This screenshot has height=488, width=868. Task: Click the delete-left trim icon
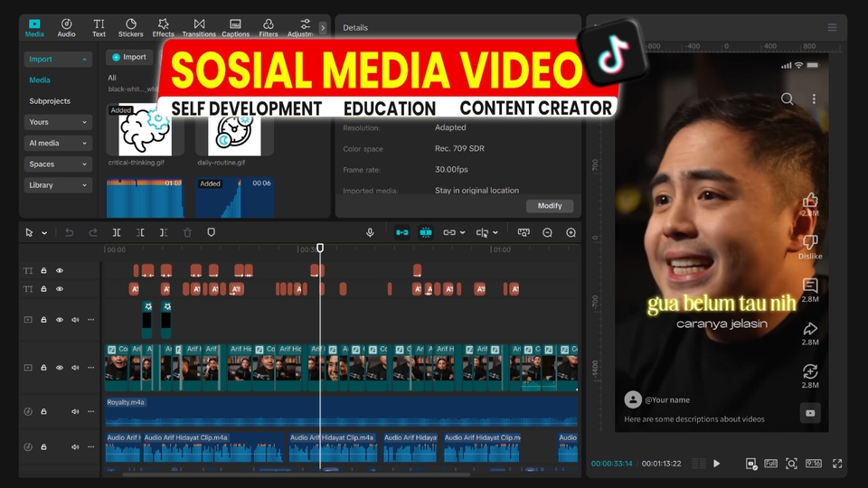coord(140,233)
